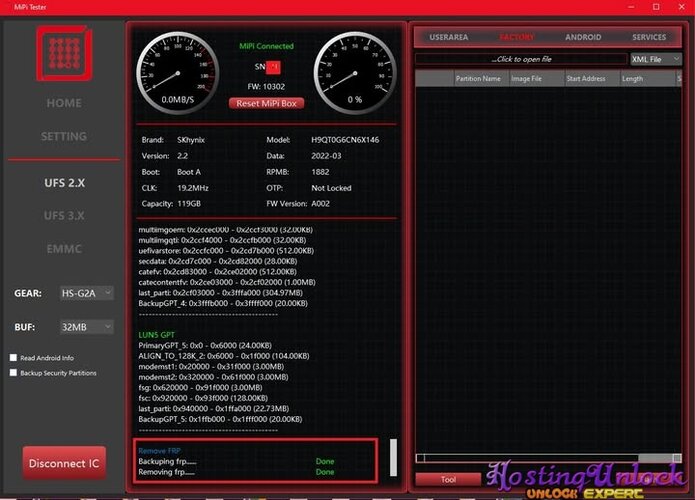Image resolution: width=695 pixels, height=500 pixels.
Task: Switch to the USERAREA tab
Action: click(449, 37)
